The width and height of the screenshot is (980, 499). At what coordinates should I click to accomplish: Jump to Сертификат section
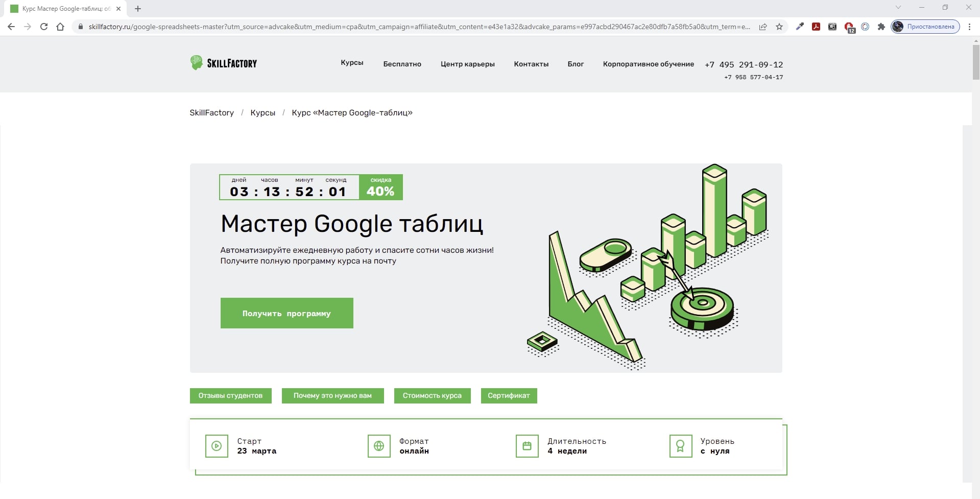pos(509,396)
